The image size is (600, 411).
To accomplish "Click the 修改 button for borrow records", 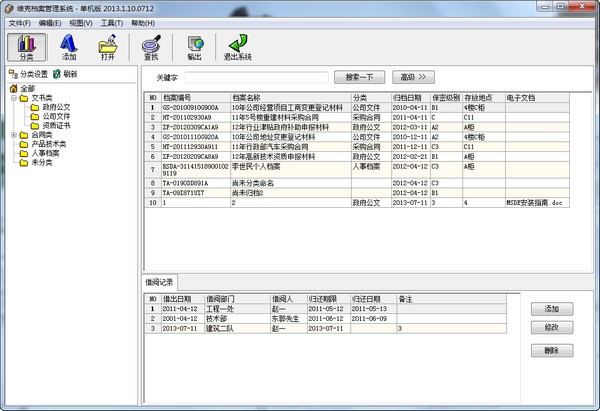I will tap(551, 328).
